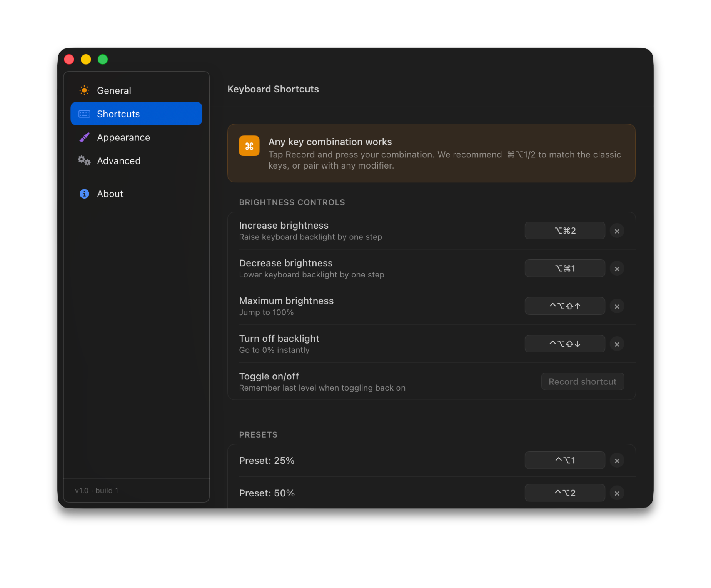The width and height of the screenshot is (711, 588).
Task: Click the 'Any key combination works' title
Action: [x=330, y=142]
